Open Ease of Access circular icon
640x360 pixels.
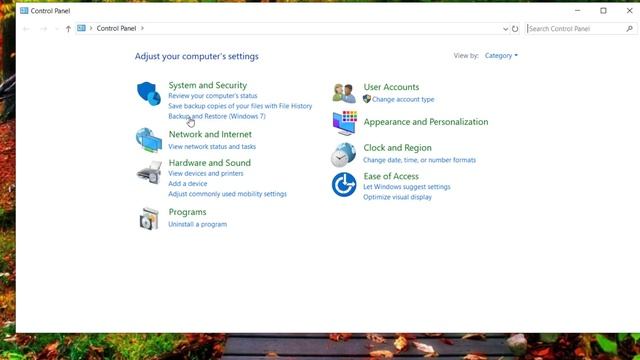pyautogui.click(x=344, y=184)
